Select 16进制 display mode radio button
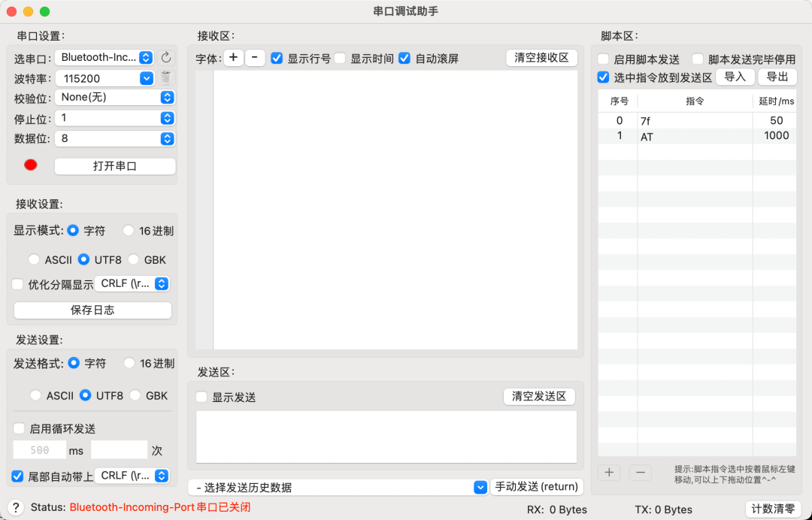This screenshot has width=812, height=520. click(129, 231)
